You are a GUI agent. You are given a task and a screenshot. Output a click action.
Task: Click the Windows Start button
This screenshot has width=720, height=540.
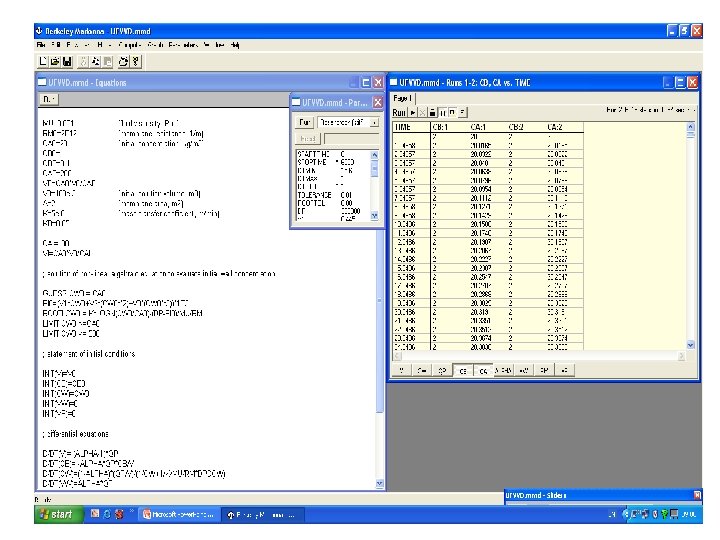click(58, 514)
